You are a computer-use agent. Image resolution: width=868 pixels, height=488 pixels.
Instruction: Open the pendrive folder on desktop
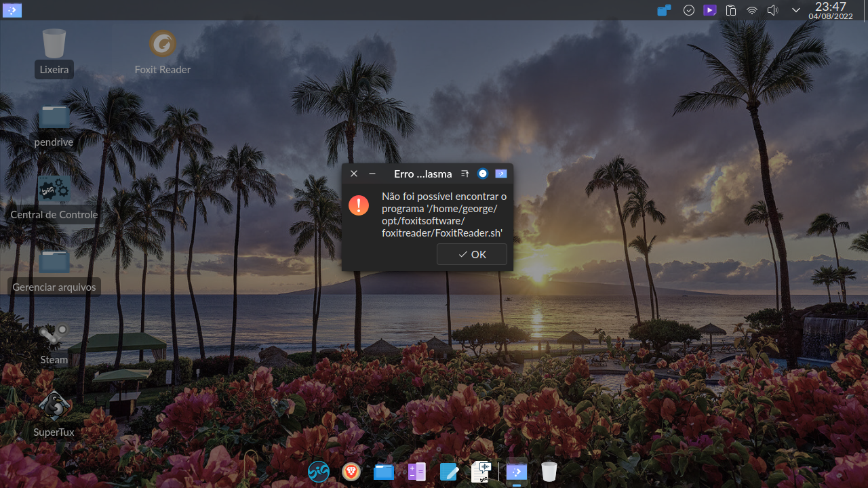click(54, 117)
